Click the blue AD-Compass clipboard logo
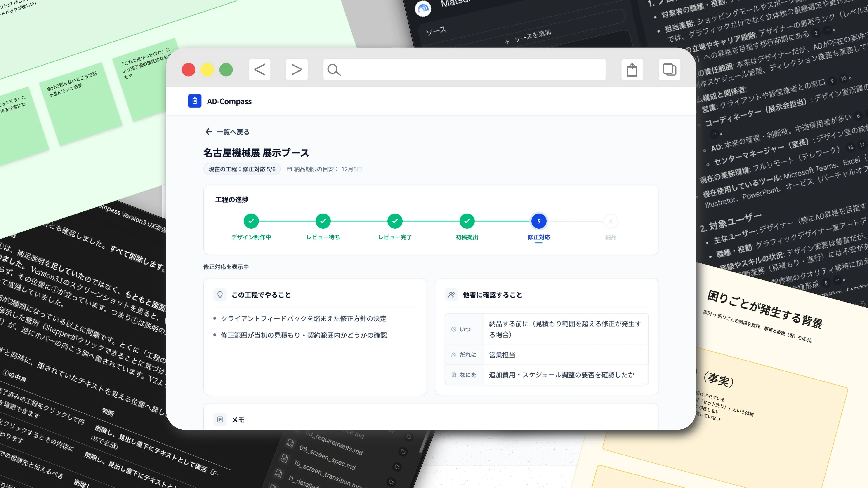The image size is (868, 488). coord(195,101)
